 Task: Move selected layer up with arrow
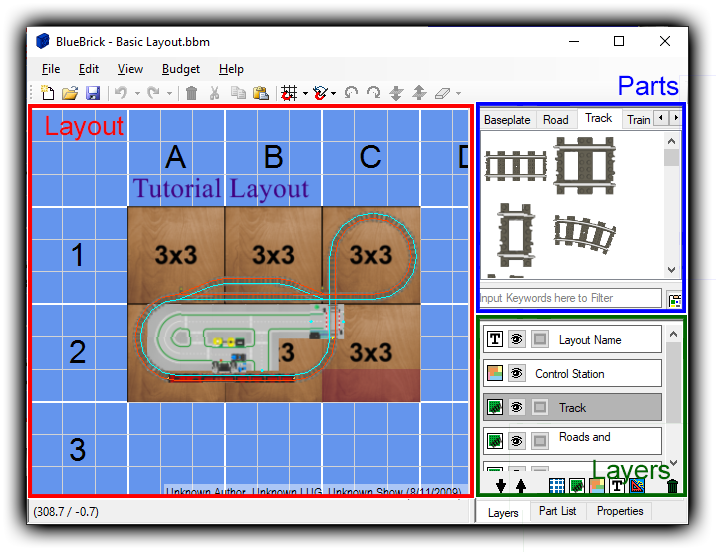tap(521, 486)
